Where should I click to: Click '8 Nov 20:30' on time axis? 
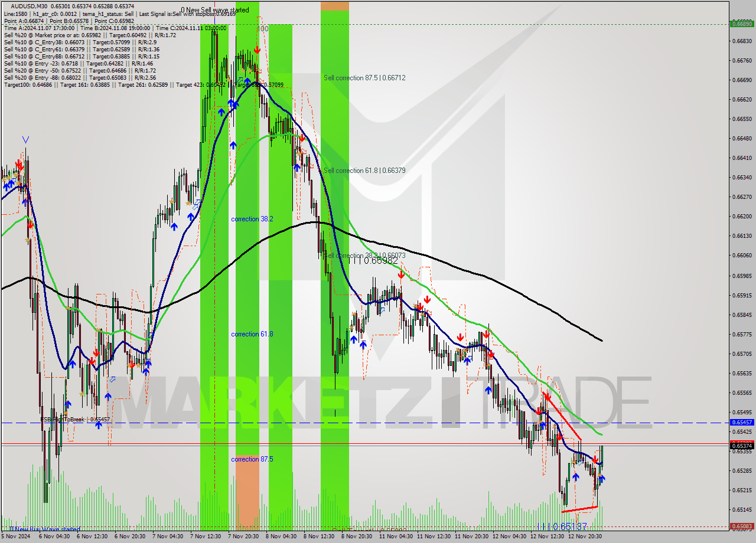pos(357,537)
